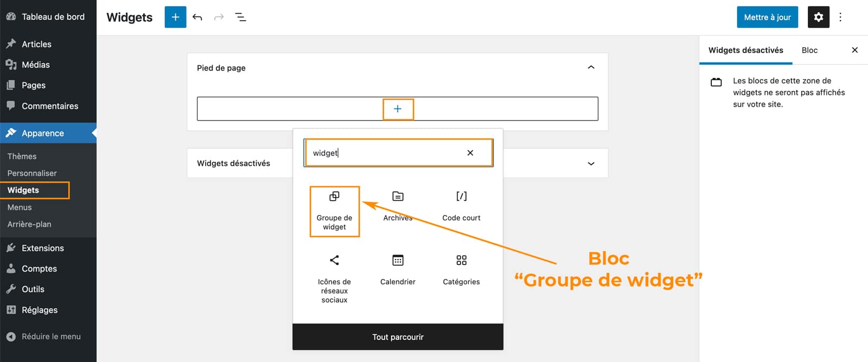
Task: Close the settings sidebar
Action: tap(854, 50)
